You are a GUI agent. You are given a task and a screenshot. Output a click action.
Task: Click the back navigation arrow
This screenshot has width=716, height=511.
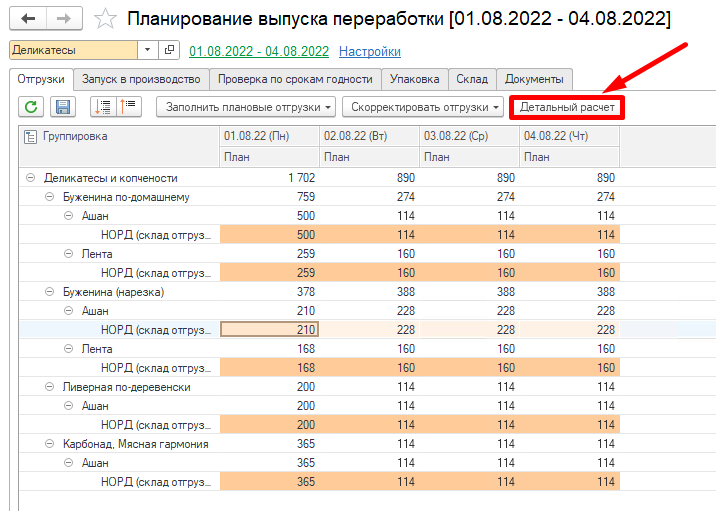(x=28, y=19)
